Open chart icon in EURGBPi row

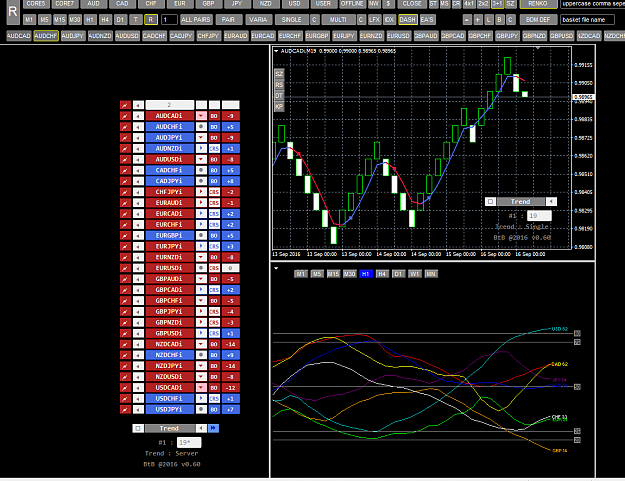(x=125, y=236)
